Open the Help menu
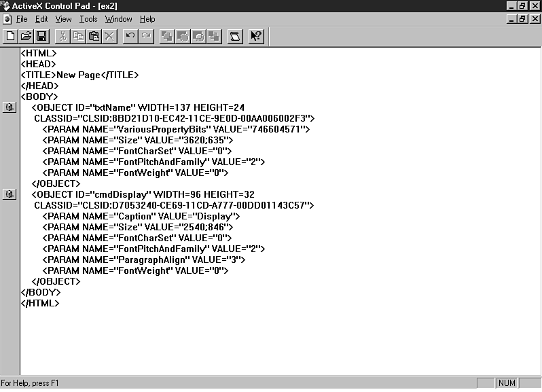542x392 pixels. tap(147, 19)
